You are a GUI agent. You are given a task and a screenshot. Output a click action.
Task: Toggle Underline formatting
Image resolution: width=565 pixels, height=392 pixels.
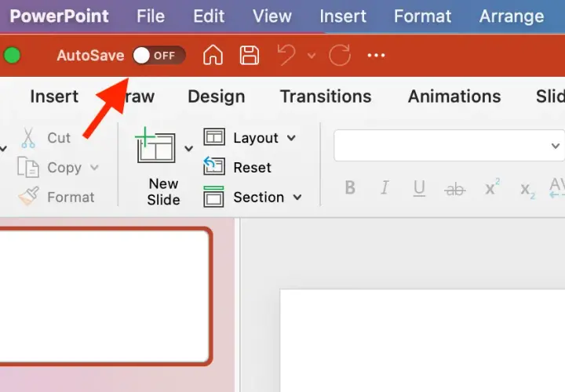pos(419,188)
